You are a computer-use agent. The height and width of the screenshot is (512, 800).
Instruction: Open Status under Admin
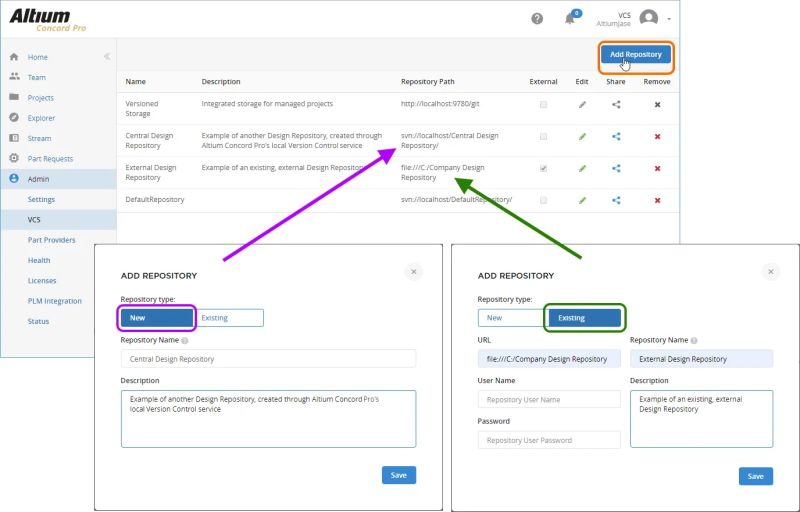(38, 322)
